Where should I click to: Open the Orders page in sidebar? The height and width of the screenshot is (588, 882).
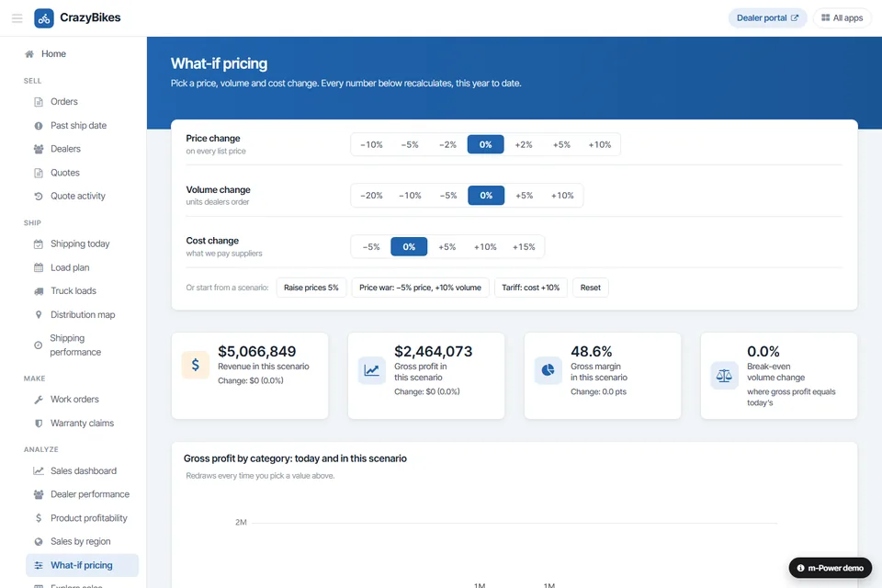tap(82, 102)
